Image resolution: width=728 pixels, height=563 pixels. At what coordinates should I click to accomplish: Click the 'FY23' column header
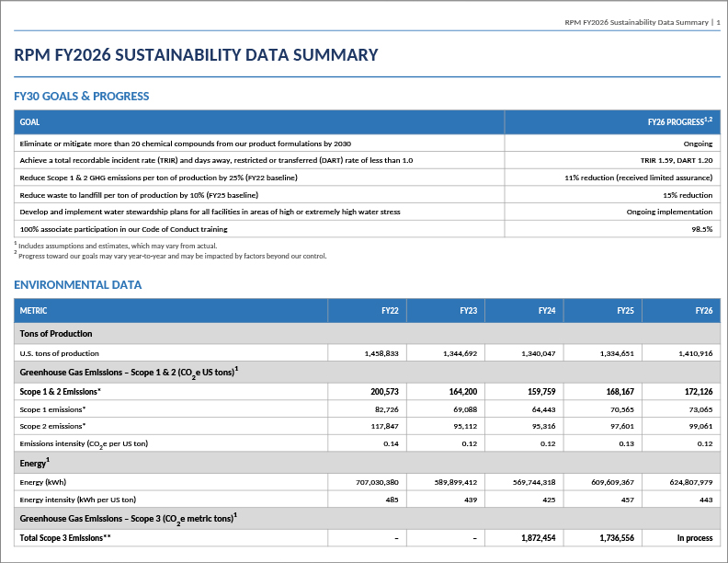[469, 311]
